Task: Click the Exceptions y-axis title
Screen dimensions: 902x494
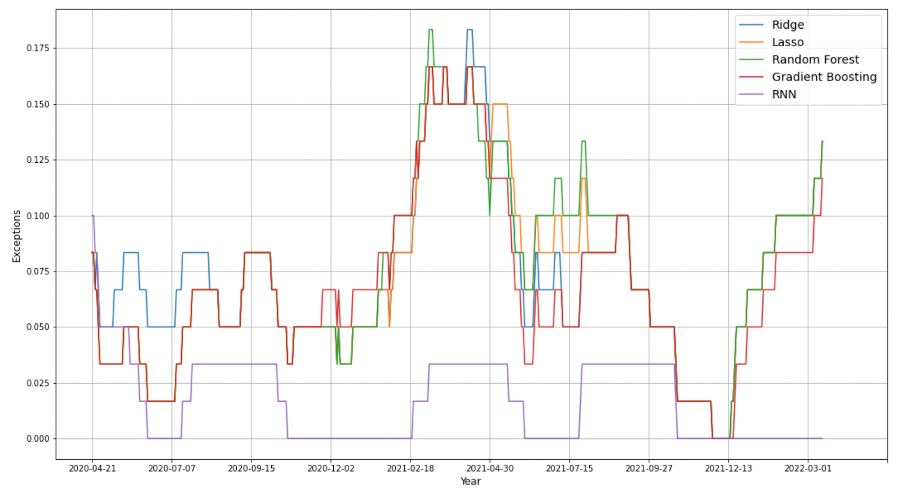Action: [17, 236]
